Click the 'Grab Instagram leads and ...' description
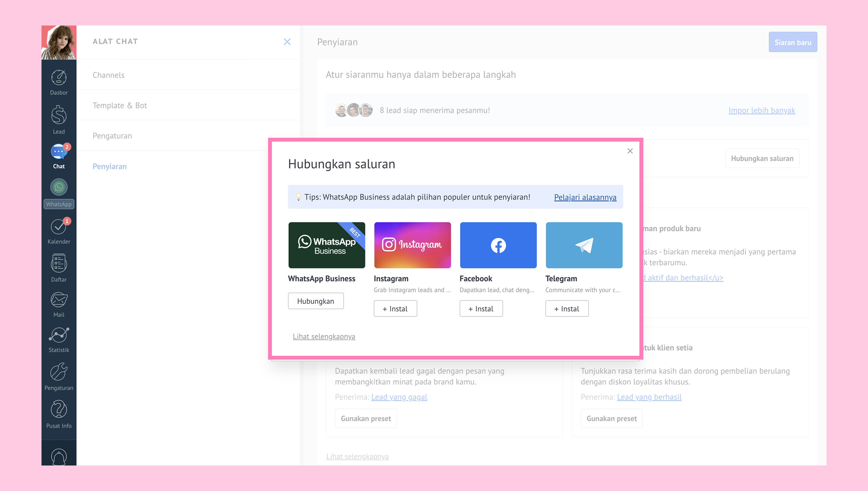 pos(412,290)
